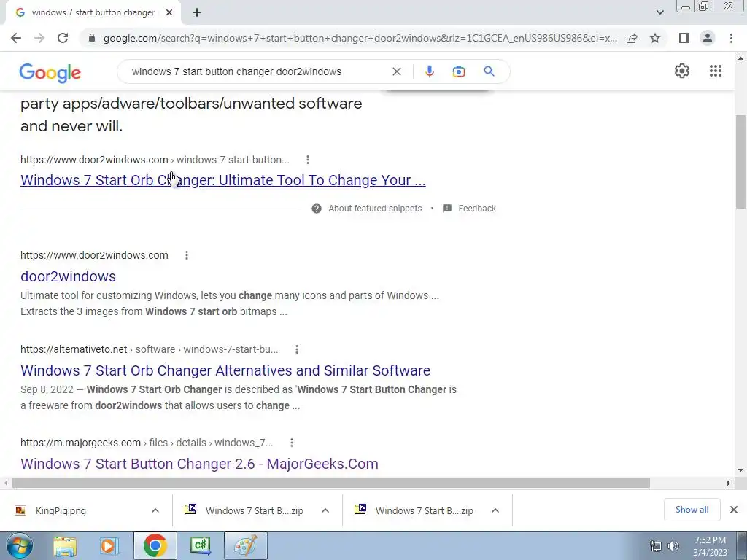This screenshot has height=560, width=747.
Task: Open Google quick settings gear
Action: (682, 71)
